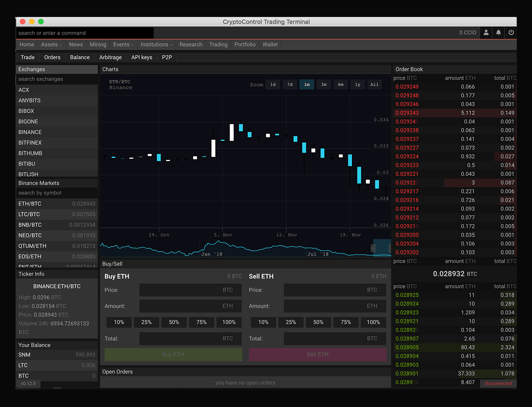Switch to the Arbitrage tab
Image resolution: width=532 pixels, height=407 pixels.
pyautogui.click(x=111, y=57)
